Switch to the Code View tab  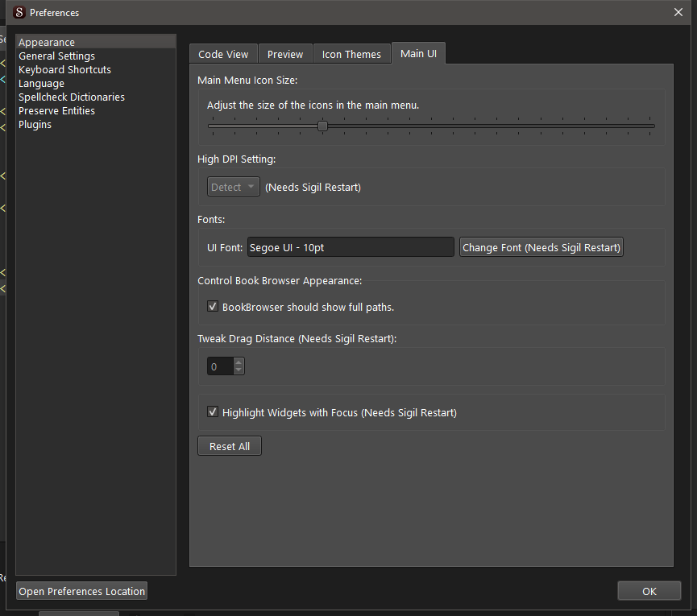[223, 54]
